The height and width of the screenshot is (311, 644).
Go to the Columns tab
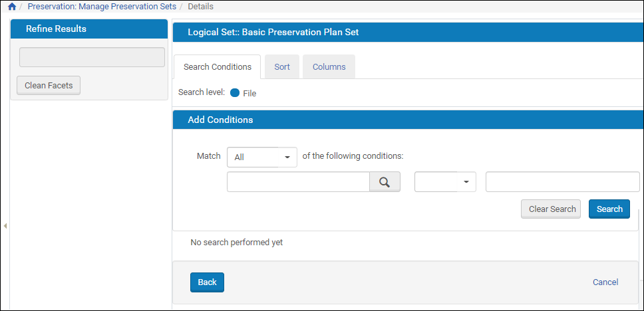329,67
